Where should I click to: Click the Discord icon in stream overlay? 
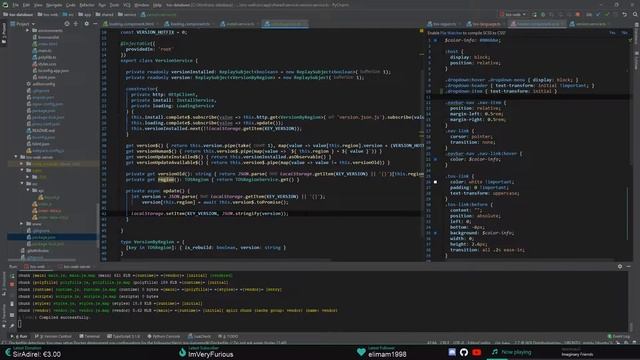452,352
